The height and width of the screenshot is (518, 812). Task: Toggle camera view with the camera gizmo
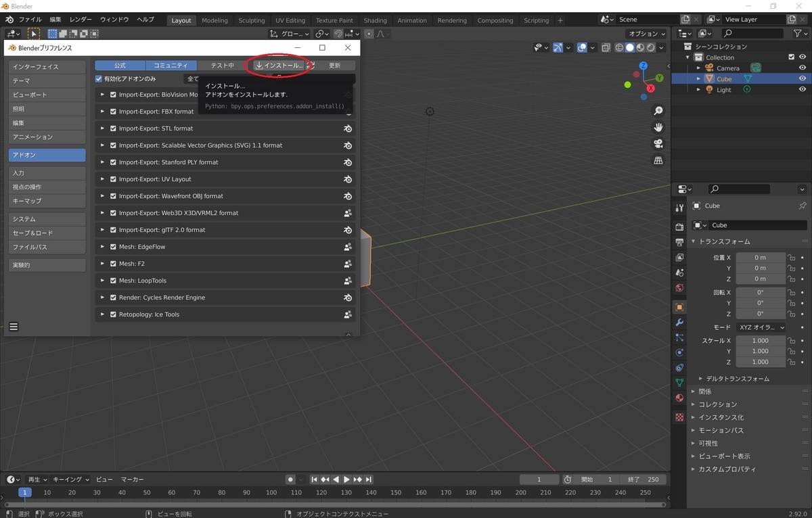coord(658,143)
